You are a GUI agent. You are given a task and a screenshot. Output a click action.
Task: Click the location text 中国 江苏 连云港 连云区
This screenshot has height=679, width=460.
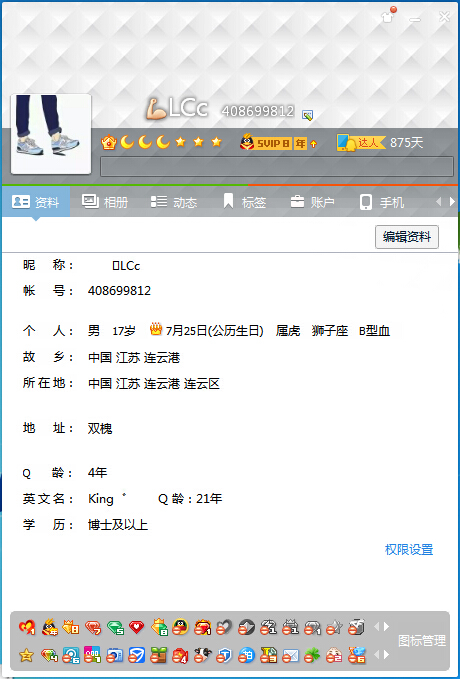point(154,384)
